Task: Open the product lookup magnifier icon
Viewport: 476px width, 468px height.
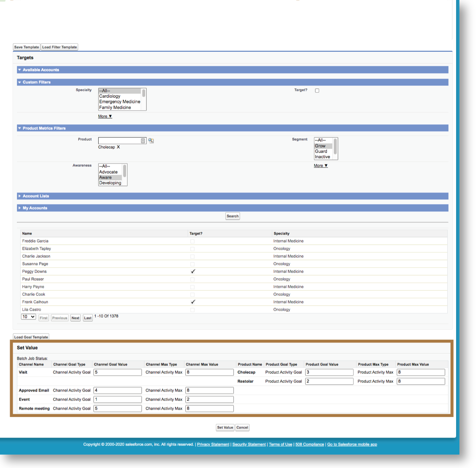Action: (151, 141)
